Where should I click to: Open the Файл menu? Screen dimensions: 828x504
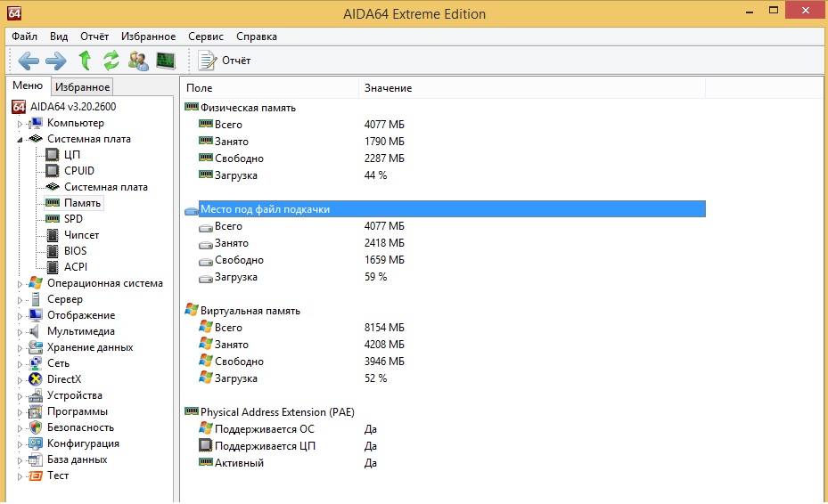coord(24,37)
